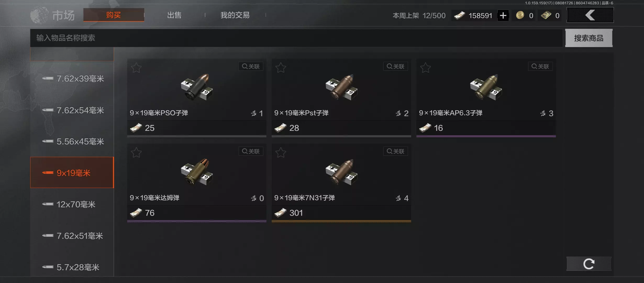Open 关联 lookup for 9×19毫米PSO子弹
The height and width of the screenshot is (283, 644).
(251, 66)
